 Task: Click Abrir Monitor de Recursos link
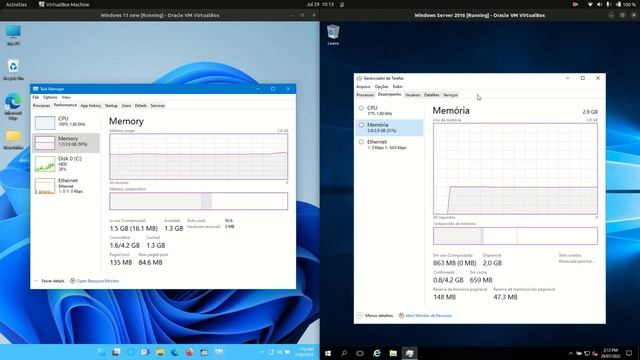(x=429, y=316)
